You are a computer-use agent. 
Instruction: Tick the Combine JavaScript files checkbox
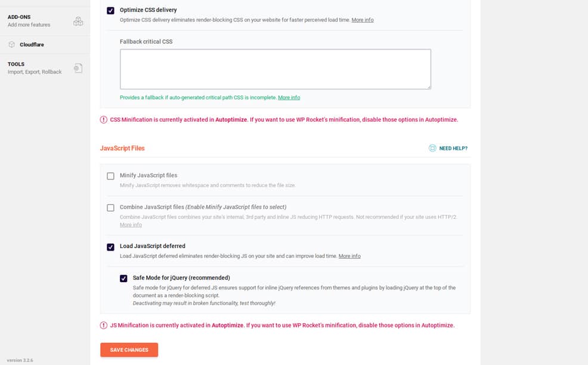pos(111,208)
